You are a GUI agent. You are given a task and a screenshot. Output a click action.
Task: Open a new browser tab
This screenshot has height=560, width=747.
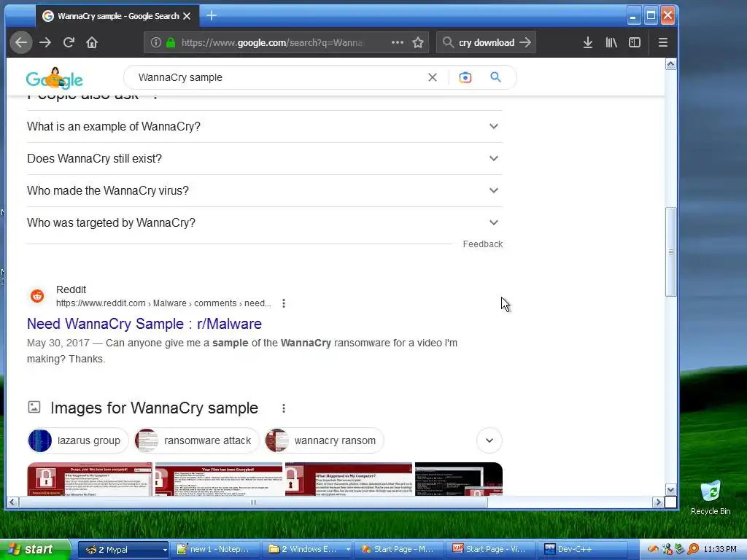(x=212, y=16)
